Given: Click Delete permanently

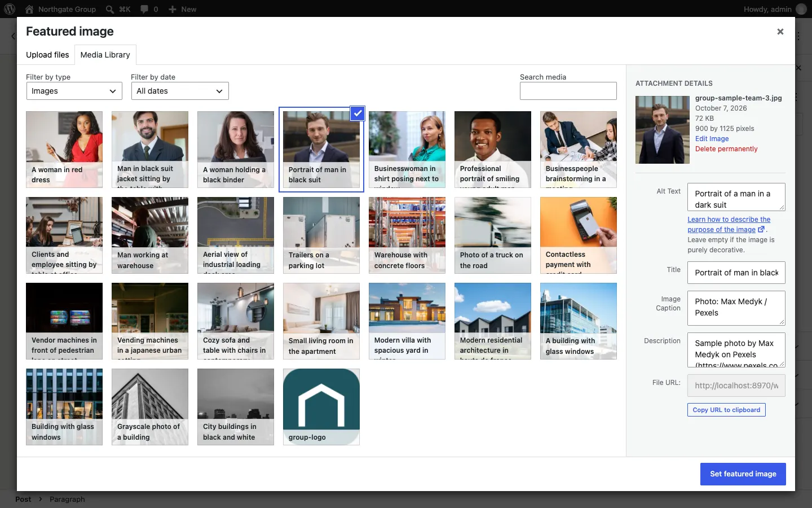Looking at the screenshot, I should [726, 149].
